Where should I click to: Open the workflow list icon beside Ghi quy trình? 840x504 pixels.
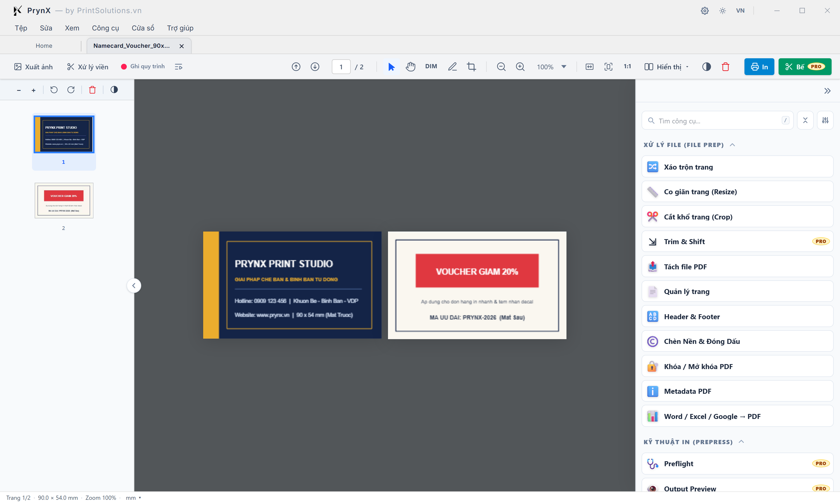click(x=178, y=67)
